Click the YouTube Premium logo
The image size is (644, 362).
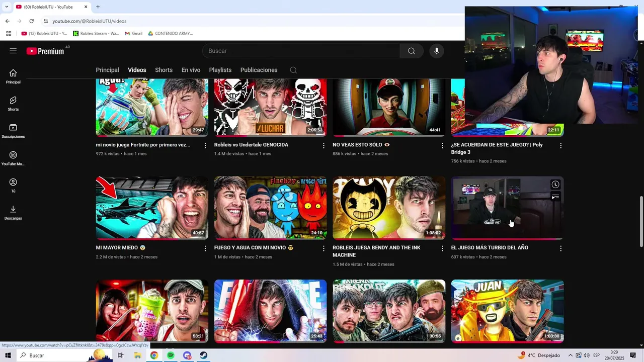click(45, 51)
